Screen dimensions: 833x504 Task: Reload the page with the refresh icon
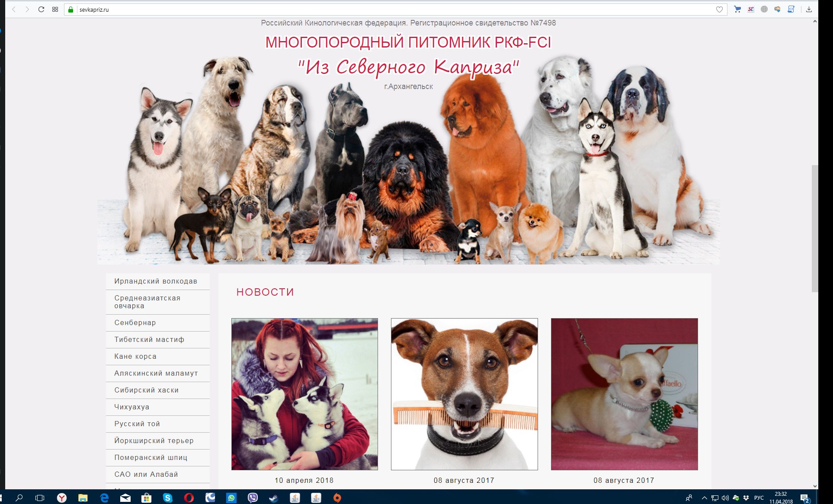(41, 9)
